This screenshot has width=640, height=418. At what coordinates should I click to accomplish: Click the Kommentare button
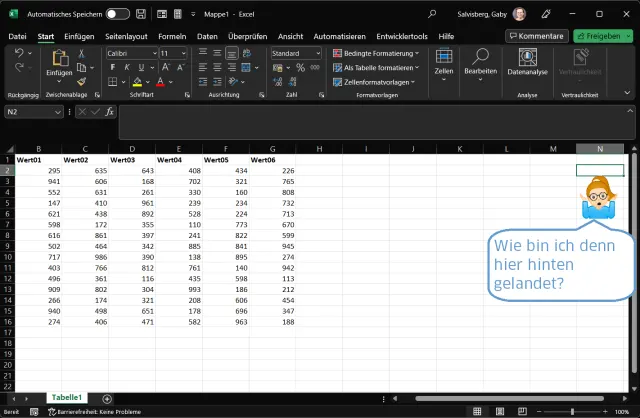tap(537, 36)
